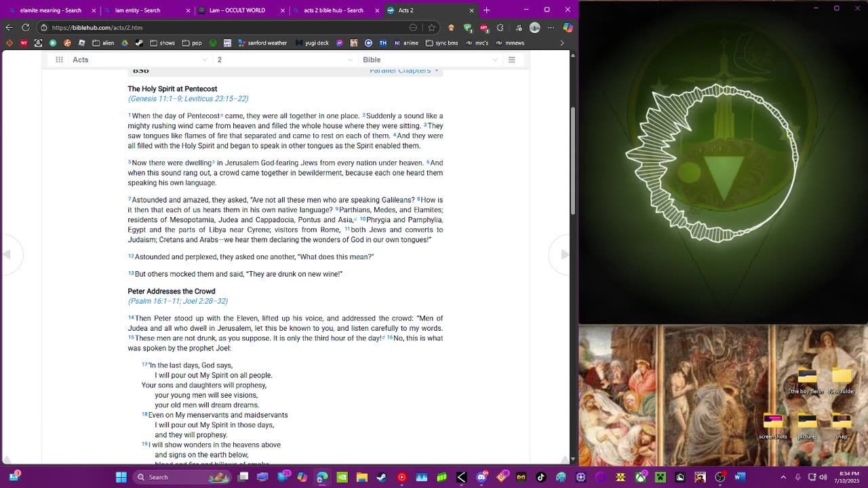Image resolution: width=868 pixels, height=488 pixels.
Task: Bookmark this page with the star icon
Action: 431,28
